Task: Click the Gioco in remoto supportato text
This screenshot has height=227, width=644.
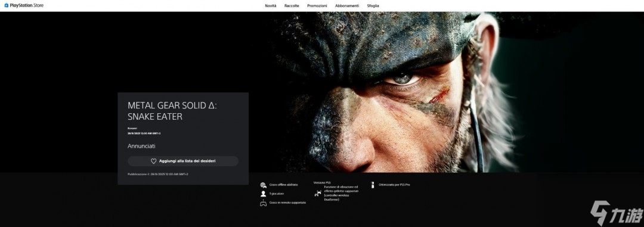Action: point(287,203)
